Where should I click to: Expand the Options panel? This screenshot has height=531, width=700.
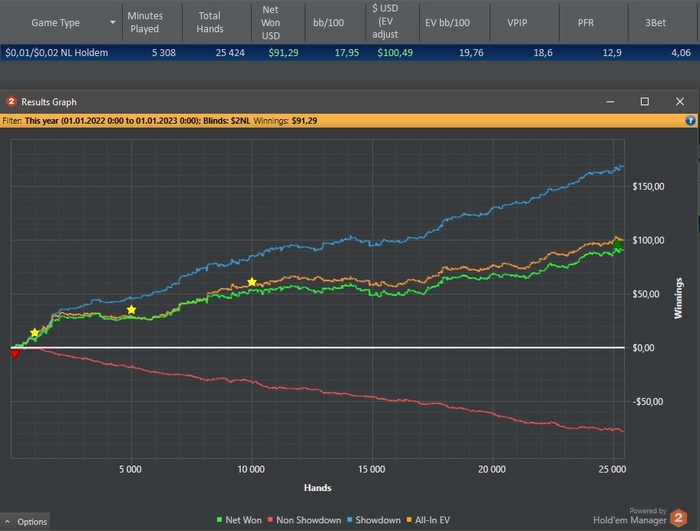click(x=25, y=522)
